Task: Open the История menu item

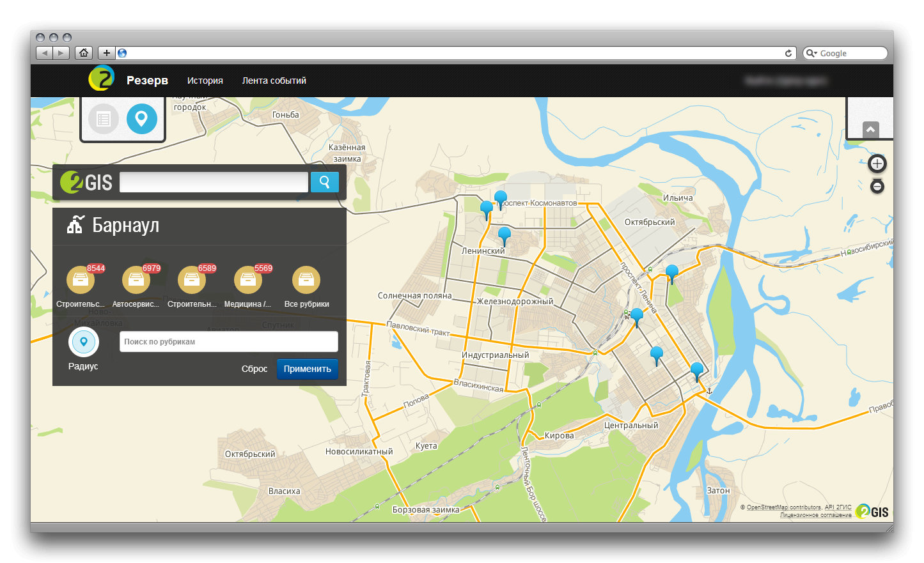Action: (205, 81)
